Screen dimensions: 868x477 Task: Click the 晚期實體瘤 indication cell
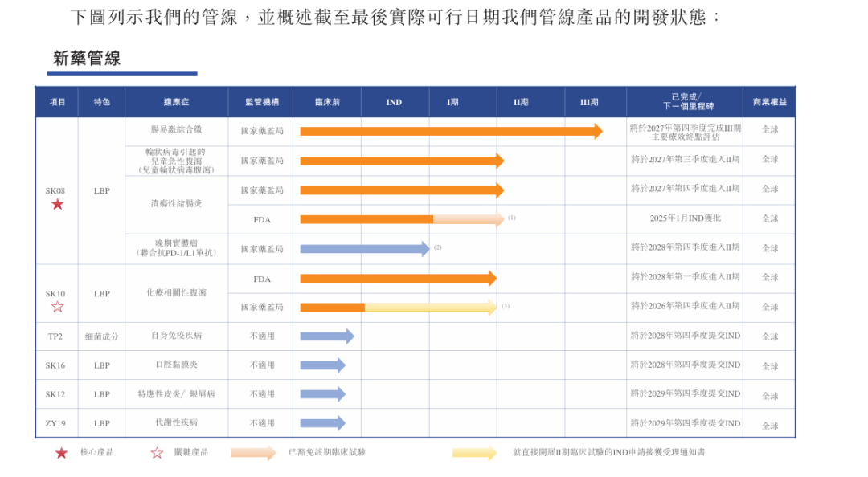click(x=177, y=248)
